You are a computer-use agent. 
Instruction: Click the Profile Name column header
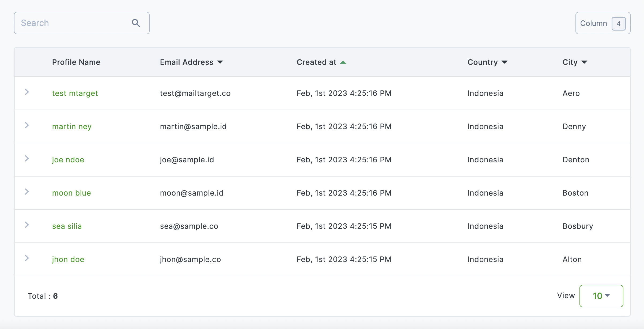(x=76, y=62)
